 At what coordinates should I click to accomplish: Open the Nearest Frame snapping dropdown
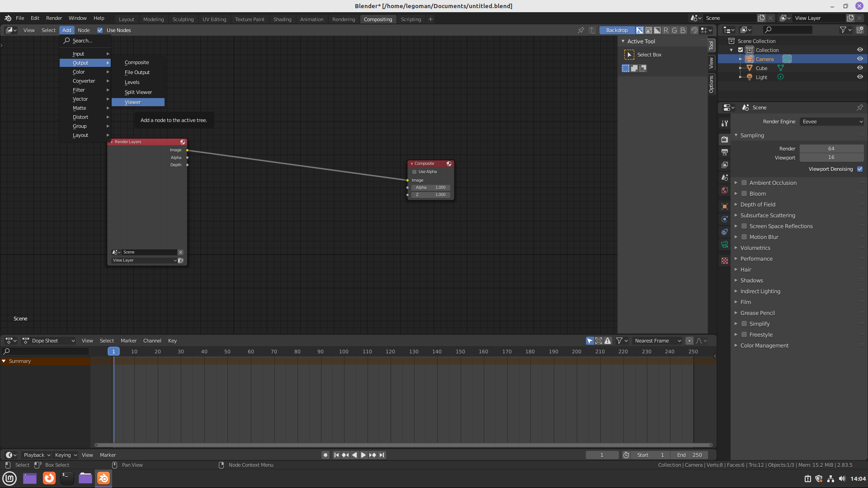click(657, 341)
